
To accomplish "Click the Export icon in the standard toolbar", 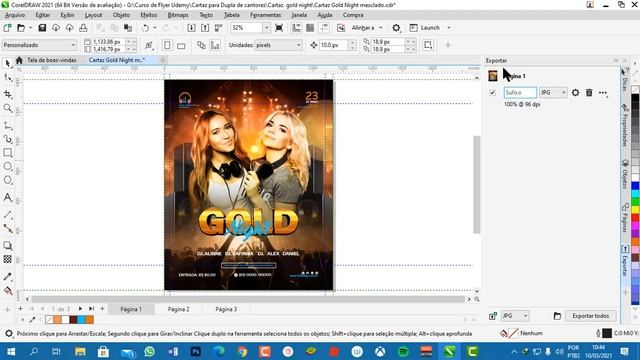I will [x=205, y=28].
